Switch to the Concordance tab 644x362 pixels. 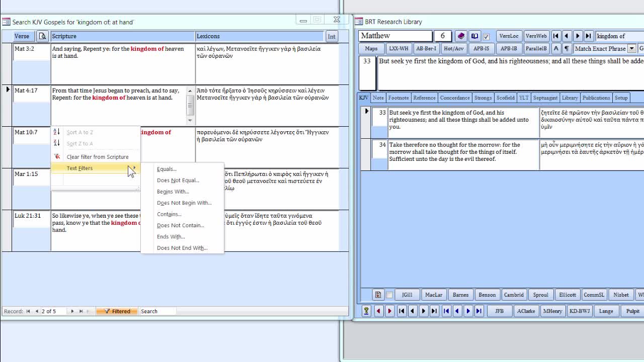pos(455,98)
